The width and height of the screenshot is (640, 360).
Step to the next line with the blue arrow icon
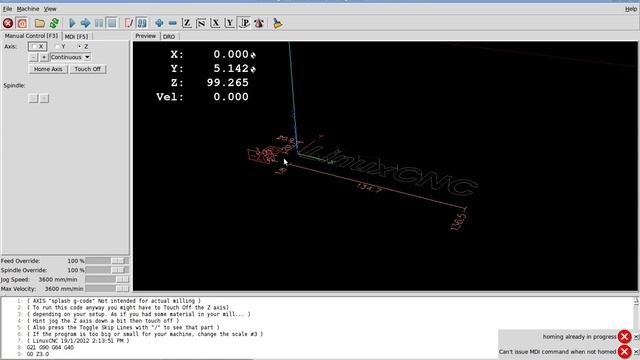pyautogui.click(x=85, y=23)
